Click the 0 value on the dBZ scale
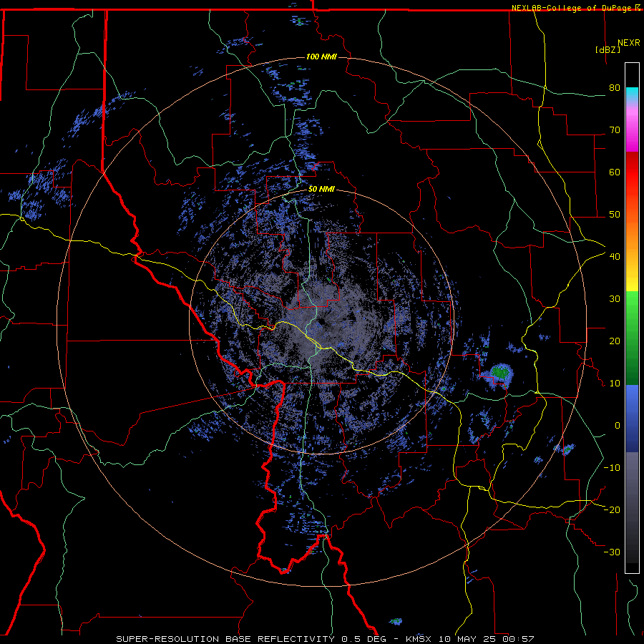 pos(618,426)
